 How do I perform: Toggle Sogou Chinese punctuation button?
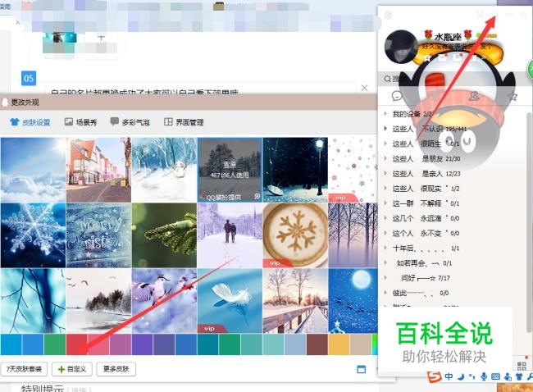click(x=471, y=376)
